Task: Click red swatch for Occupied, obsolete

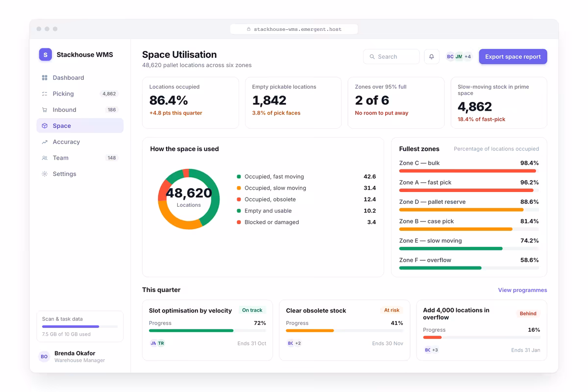Action: [x=239, y=199]
